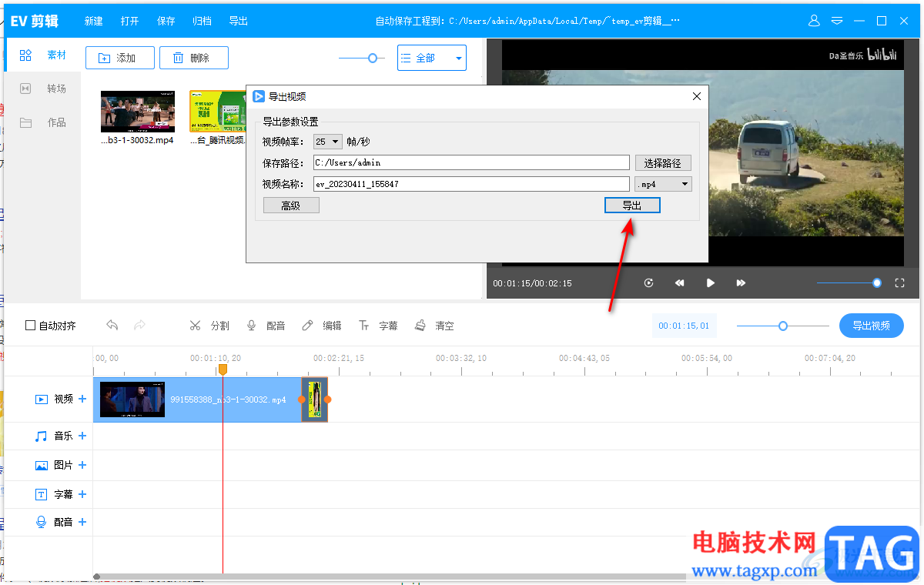Click the 保存路径 input field

point(472,163)
